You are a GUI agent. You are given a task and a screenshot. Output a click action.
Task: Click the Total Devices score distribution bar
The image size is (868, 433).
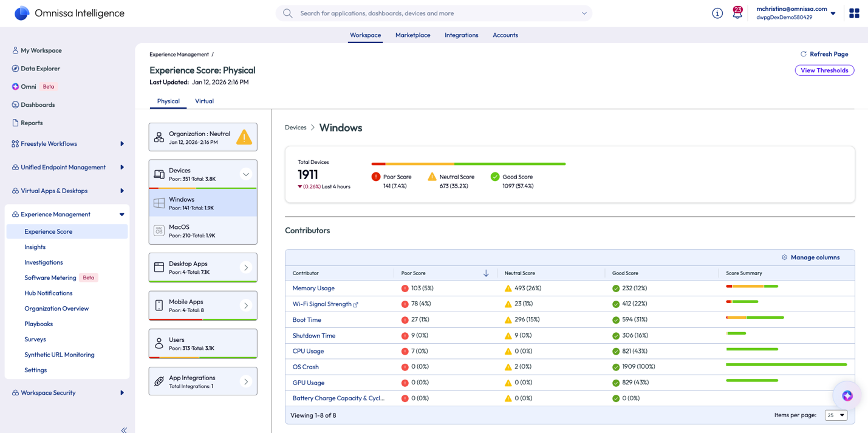pos(468,164)
